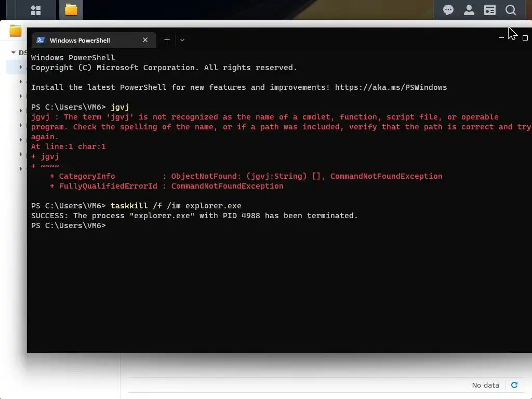The height and width of the screenshot is (399, 532).
Task: Open the DSM user options icon
Action: 469,10
